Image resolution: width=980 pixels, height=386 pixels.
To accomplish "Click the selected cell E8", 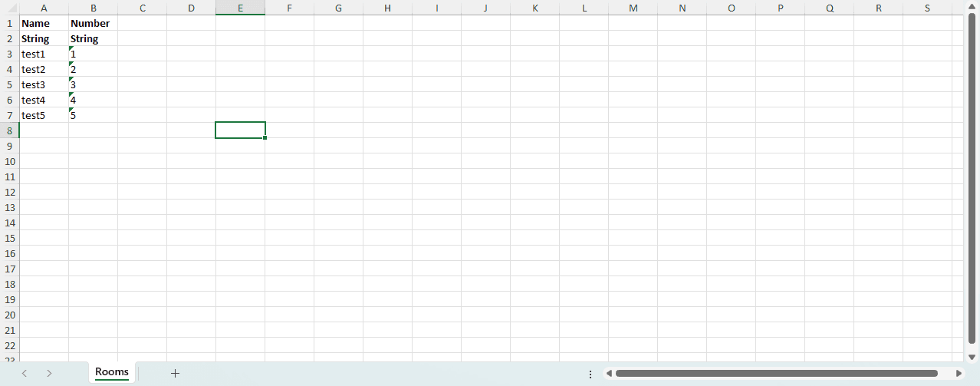I will pos(240,130).
